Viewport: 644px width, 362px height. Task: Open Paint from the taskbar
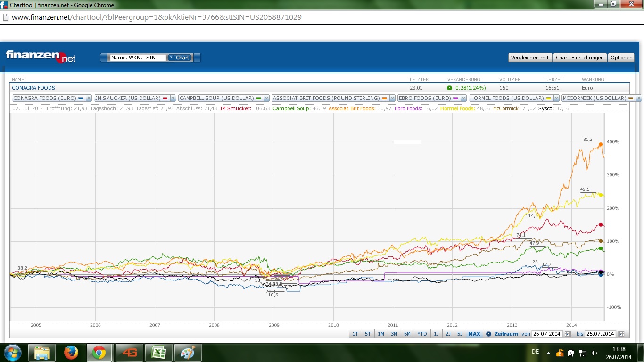[x=188, y=352]
